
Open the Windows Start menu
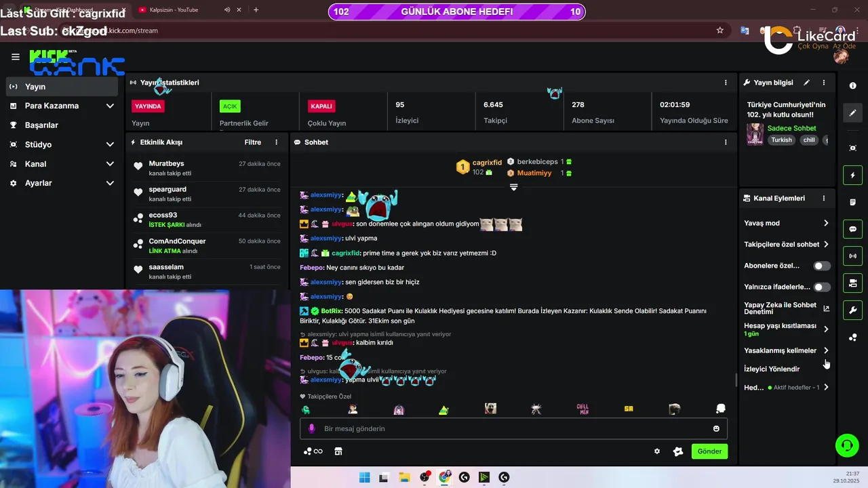coord(364,477)
